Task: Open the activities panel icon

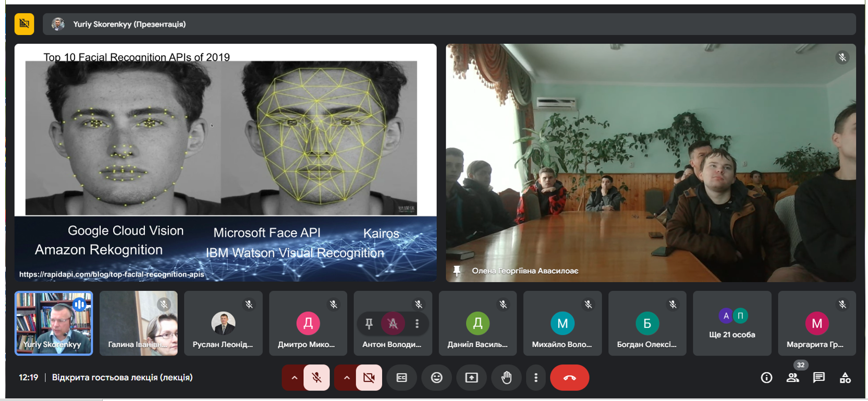Action: pos(845,378)
